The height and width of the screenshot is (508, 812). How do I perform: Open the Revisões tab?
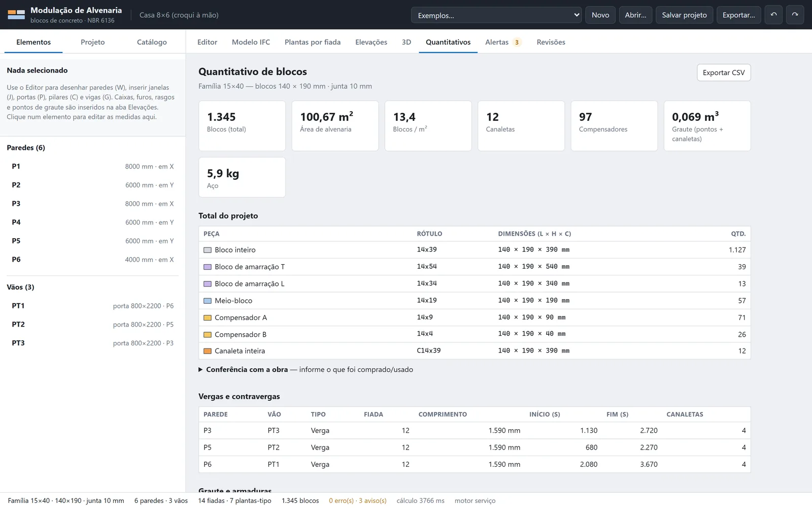point(551,42)
